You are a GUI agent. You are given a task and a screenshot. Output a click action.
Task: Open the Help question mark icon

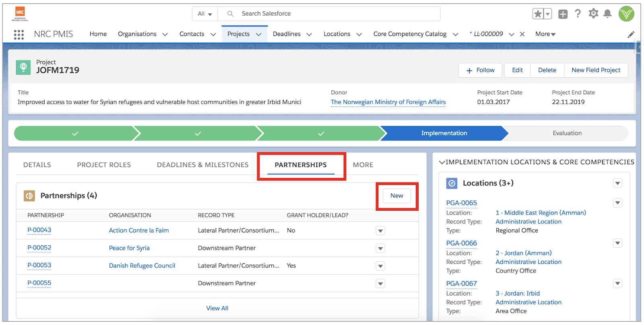pos(578,14)
